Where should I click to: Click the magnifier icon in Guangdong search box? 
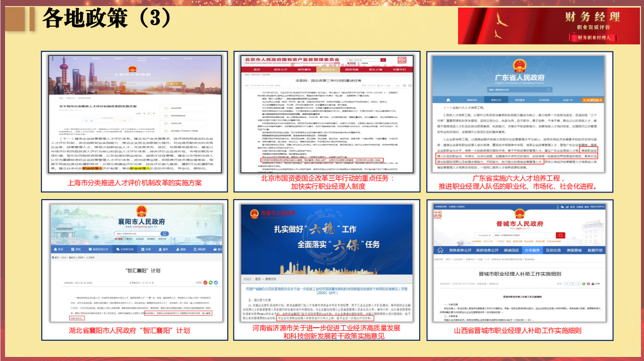[x=548, y=90]
